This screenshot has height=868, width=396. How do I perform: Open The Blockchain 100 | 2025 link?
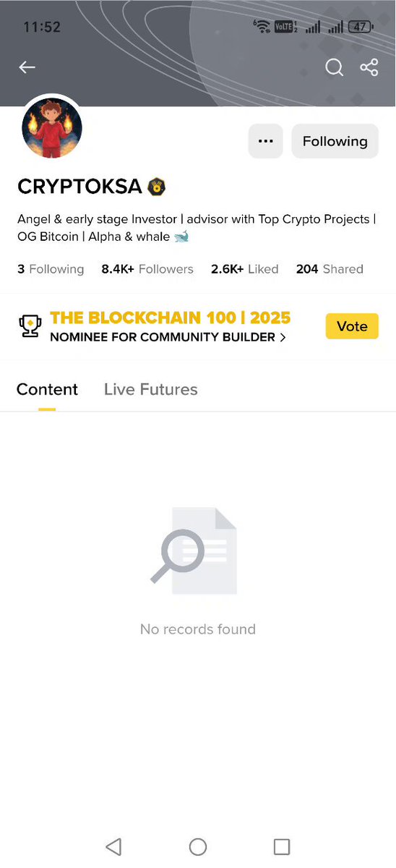[171, 318]
